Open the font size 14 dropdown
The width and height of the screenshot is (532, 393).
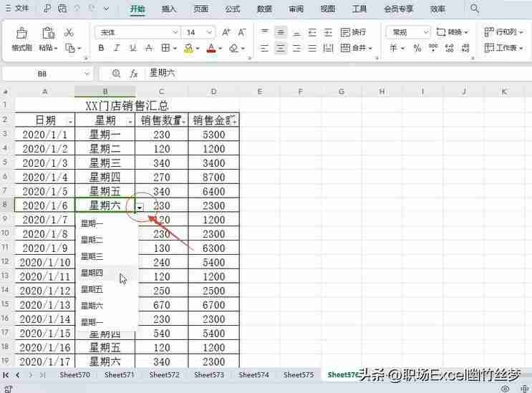[209, 32]
